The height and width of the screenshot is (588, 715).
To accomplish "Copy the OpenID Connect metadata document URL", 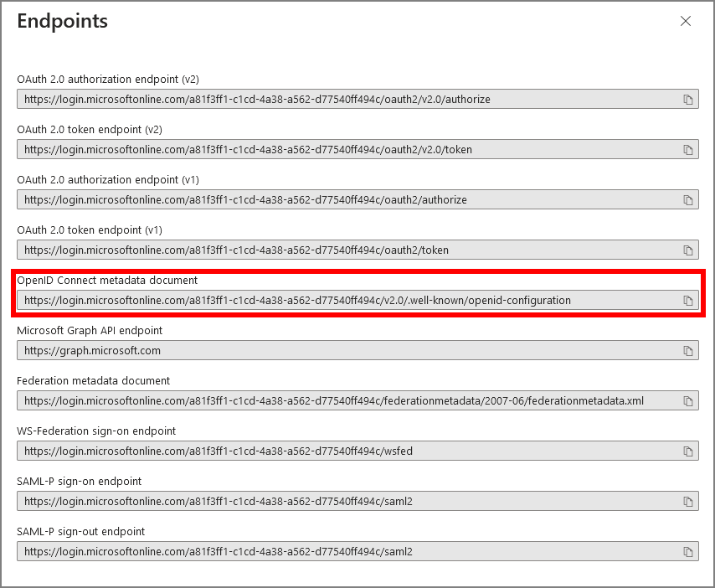I will tap(688, 301).
